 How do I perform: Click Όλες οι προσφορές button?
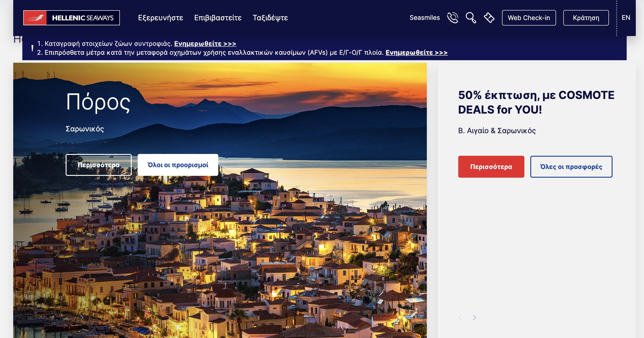click(x=571, y=167)
